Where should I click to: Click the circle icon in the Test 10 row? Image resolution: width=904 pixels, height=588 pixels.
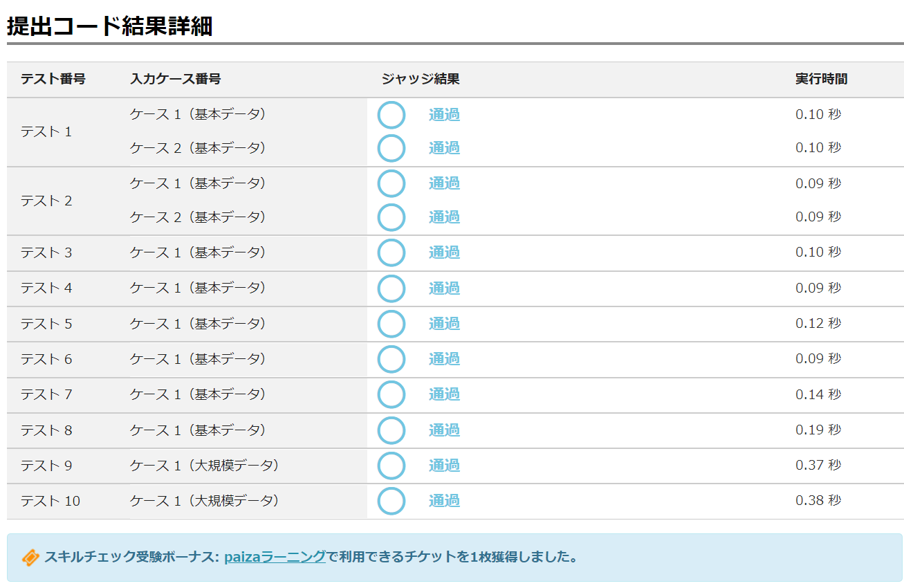pyautogui.click(x=391, y=501)
